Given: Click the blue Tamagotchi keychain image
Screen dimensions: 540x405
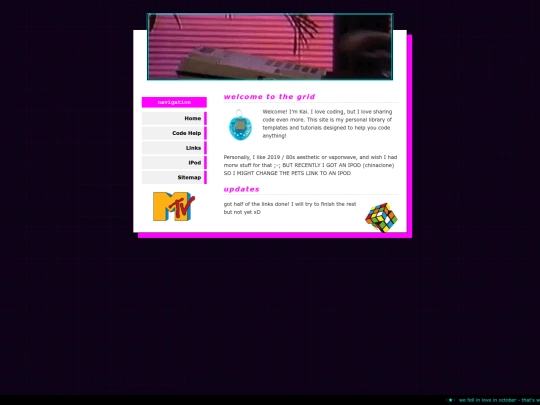Looking at the screenshot, I should point(240,125).
